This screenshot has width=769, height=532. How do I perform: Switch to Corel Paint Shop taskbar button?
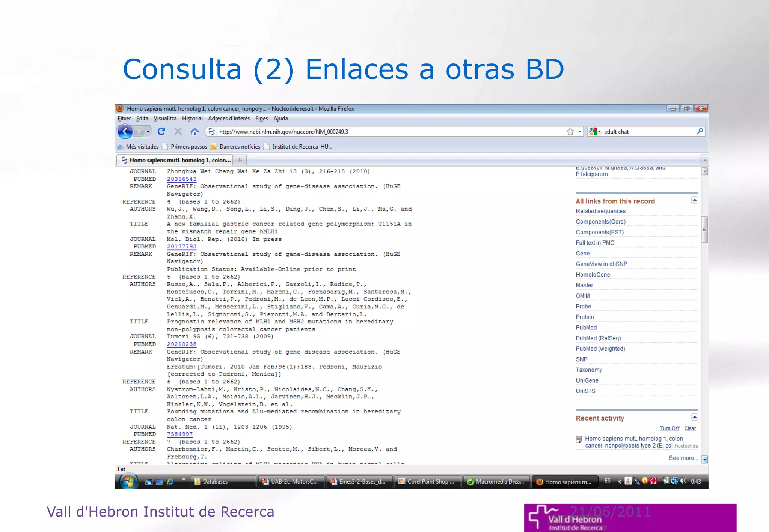(428, 482)
